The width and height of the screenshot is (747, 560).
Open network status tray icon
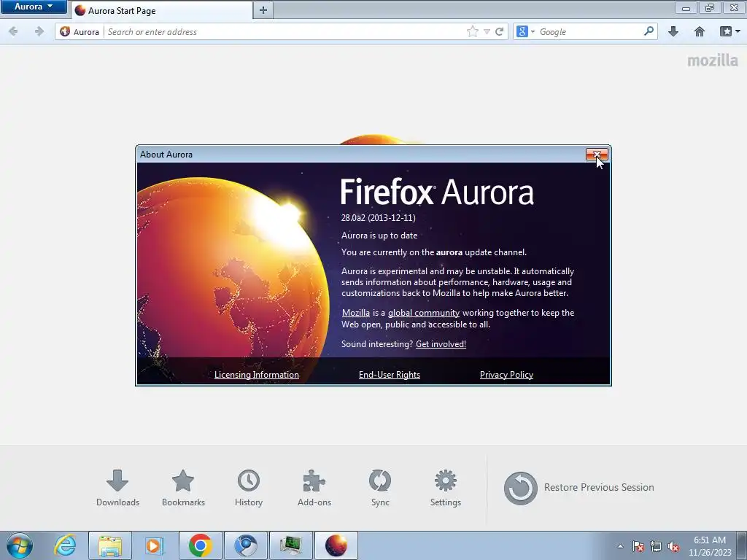tap(656, 546)
